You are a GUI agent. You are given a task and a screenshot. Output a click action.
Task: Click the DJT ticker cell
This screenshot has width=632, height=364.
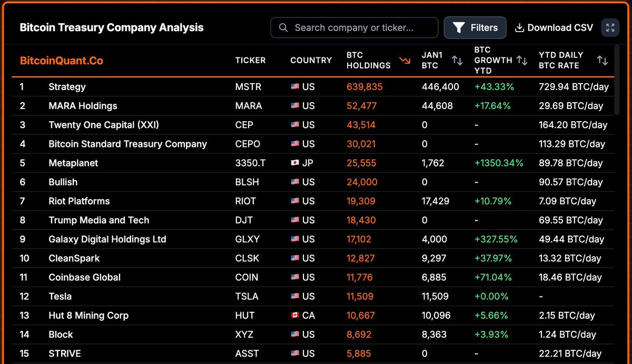coord(243,220)
